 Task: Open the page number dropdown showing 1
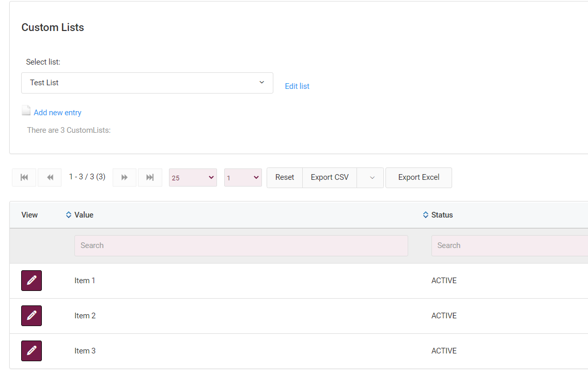(x=243, y=178)
